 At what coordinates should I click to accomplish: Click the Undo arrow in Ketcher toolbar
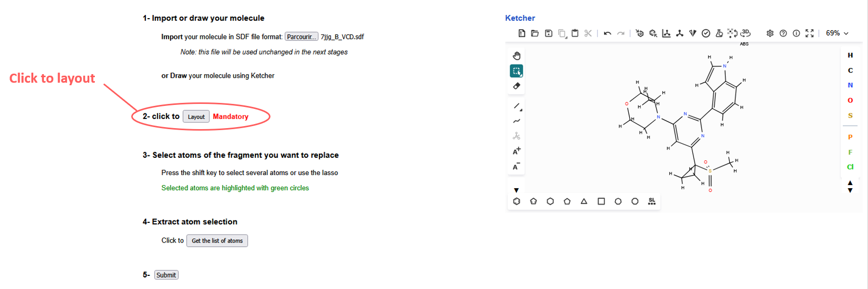607,33
